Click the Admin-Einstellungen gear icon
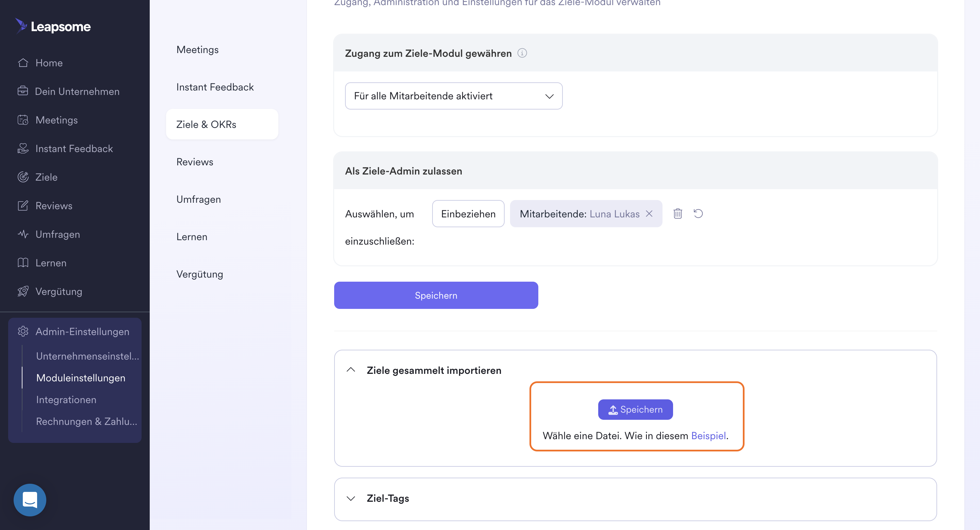980x530 pixels. (23, 331)
